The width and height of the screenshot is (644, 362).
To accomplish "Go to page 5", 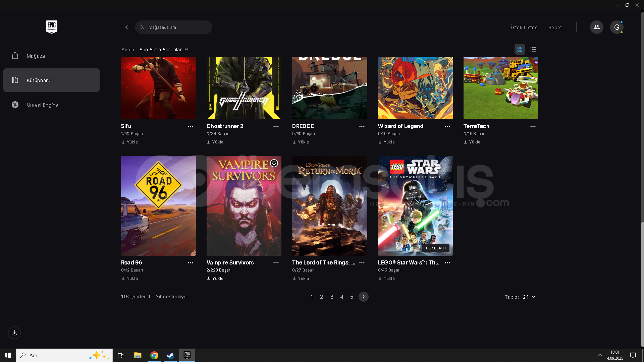I will tap(352, 297).
